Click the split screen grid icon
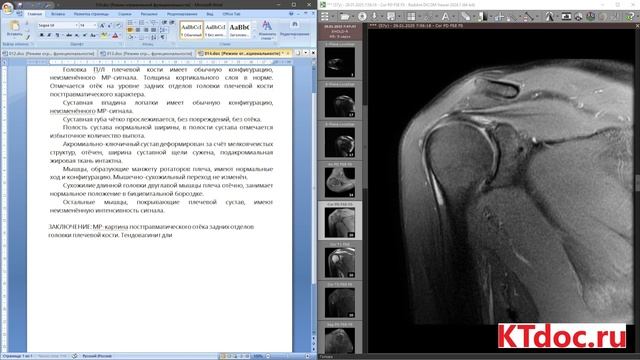The width and height of the screenshot is (640, 360). click(x=411, y=16)
